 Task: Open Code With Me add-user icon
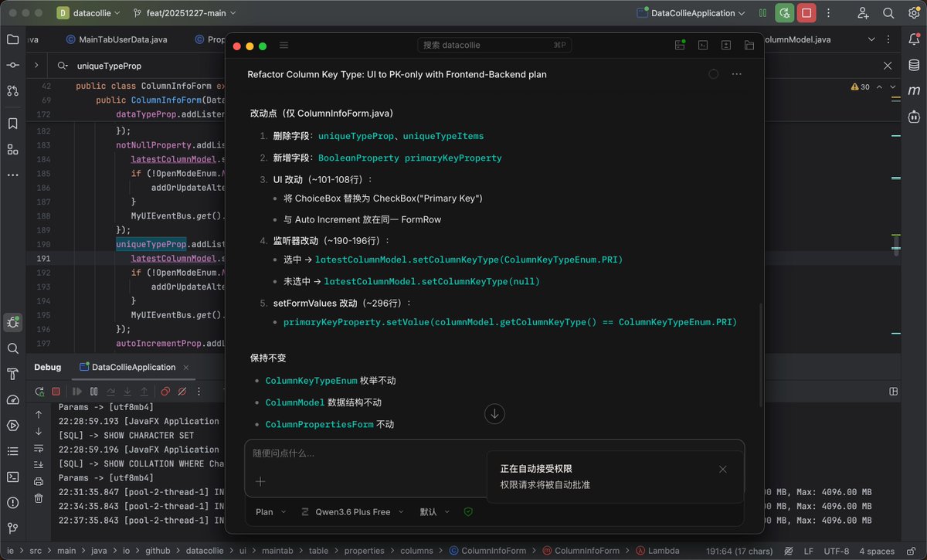click(x=863, y=13)
